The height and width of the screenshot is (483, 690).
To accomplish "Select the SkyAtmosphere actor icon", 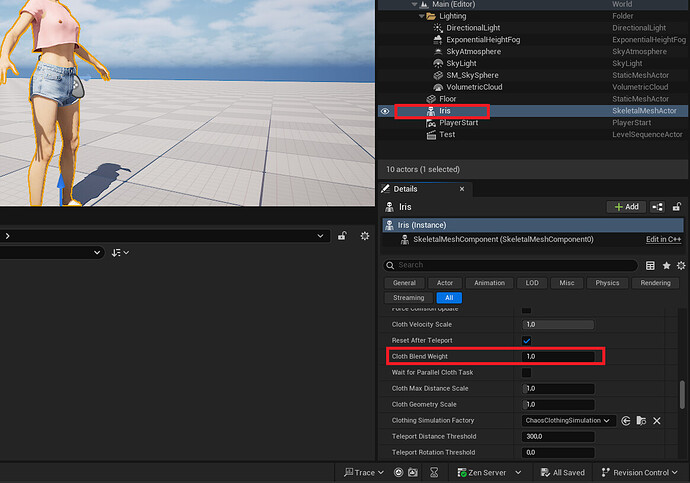I will (x=438, y=52).
